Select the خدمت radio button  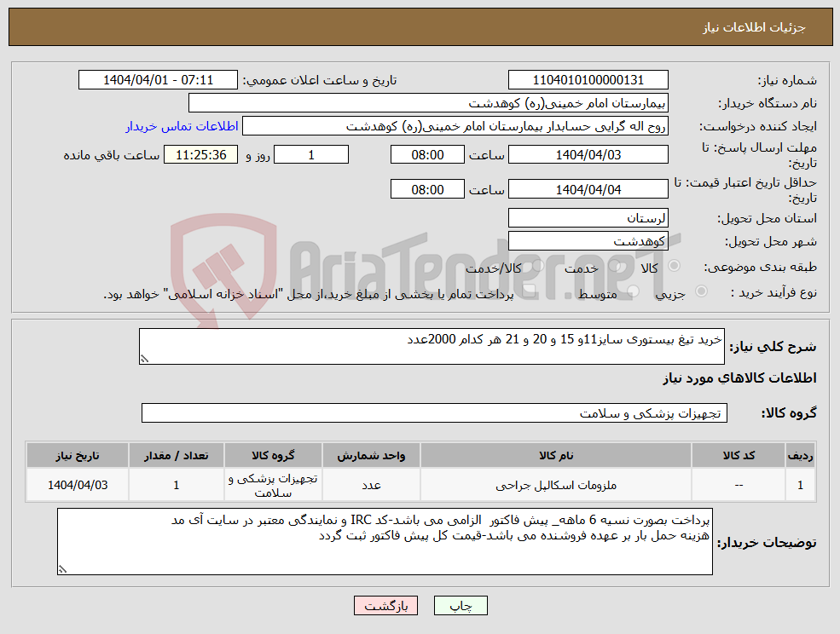coord(615,266)
